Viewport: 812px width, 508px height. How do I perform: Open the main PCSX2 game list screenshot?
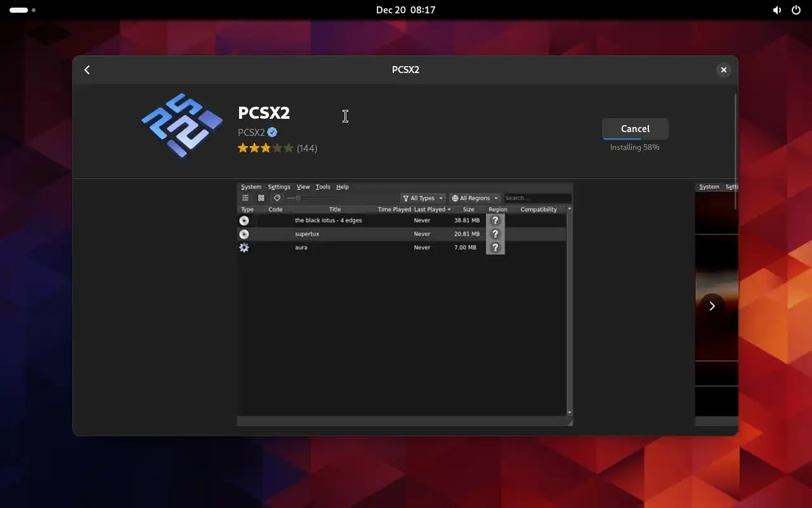tap(405, 304)
